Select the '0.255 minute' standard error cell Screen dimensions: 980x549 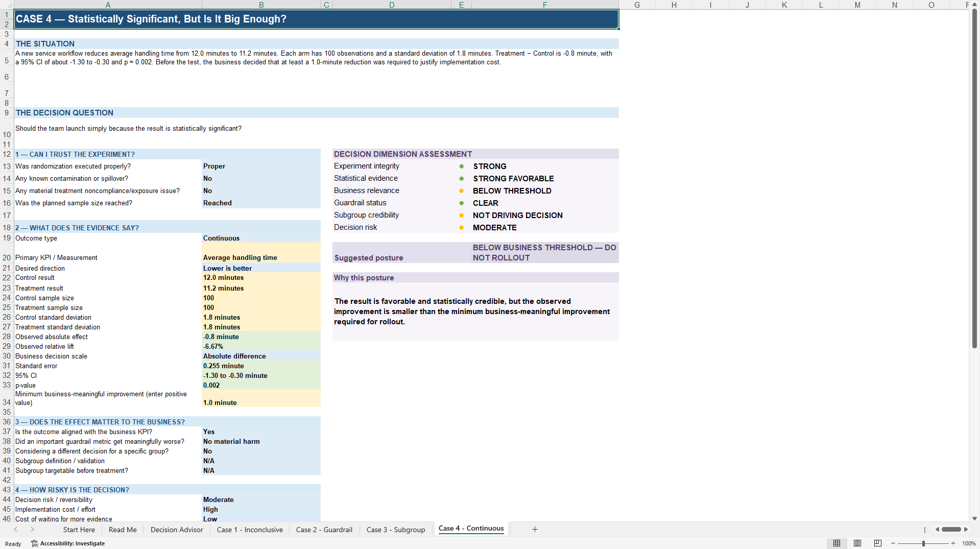(261, 366)
